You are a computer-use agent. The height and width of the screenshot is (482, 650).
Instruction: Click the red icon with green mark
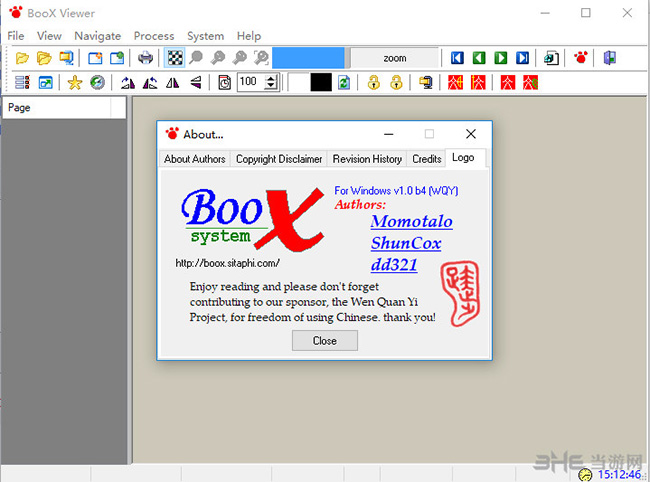coord(530,82)
